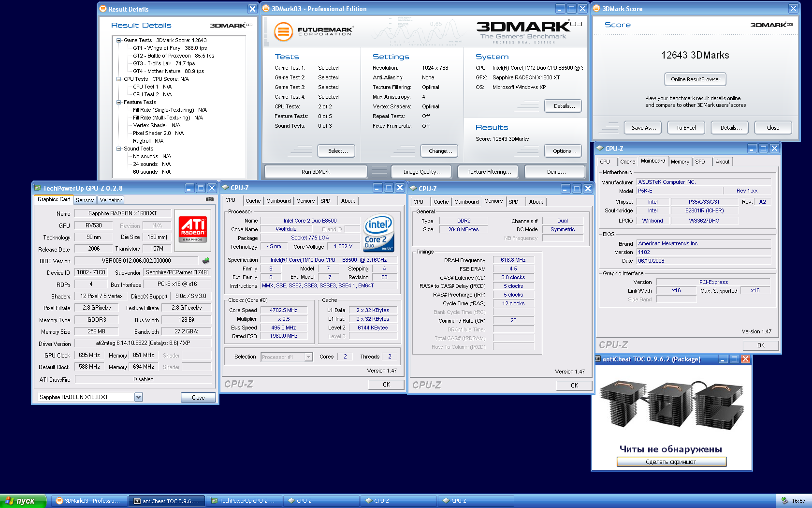Click Close in the 3DMark Score window

(773, 128)
